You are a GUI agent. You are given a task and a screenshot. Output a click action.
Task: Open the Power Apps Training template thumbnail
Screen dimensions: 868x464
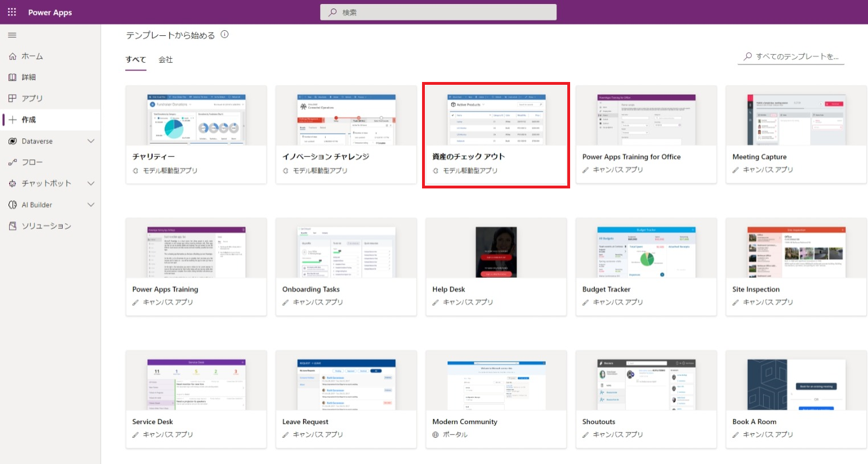(x=196, y=252)
